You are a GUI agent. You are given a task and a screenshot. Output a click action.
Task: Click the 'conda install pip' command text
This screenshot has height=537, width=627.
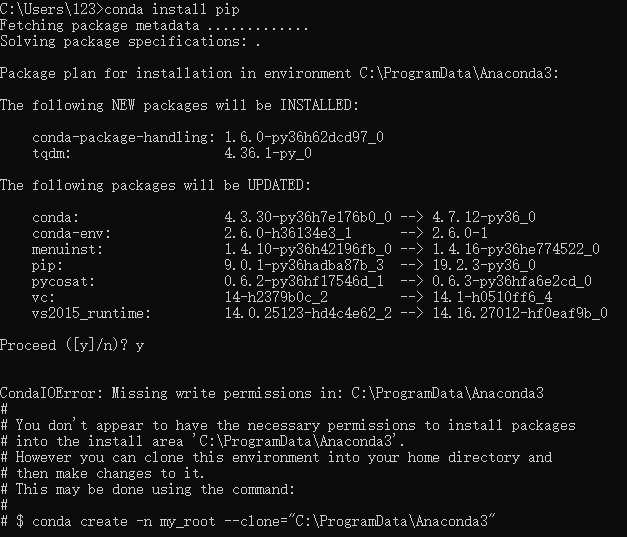(x=172, y=9)
